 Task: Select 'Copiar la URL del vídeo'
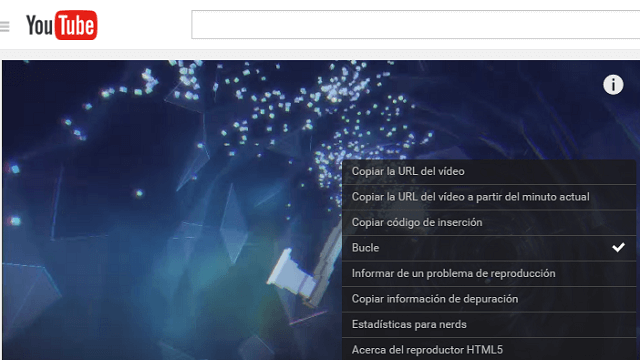coord(489,171)
